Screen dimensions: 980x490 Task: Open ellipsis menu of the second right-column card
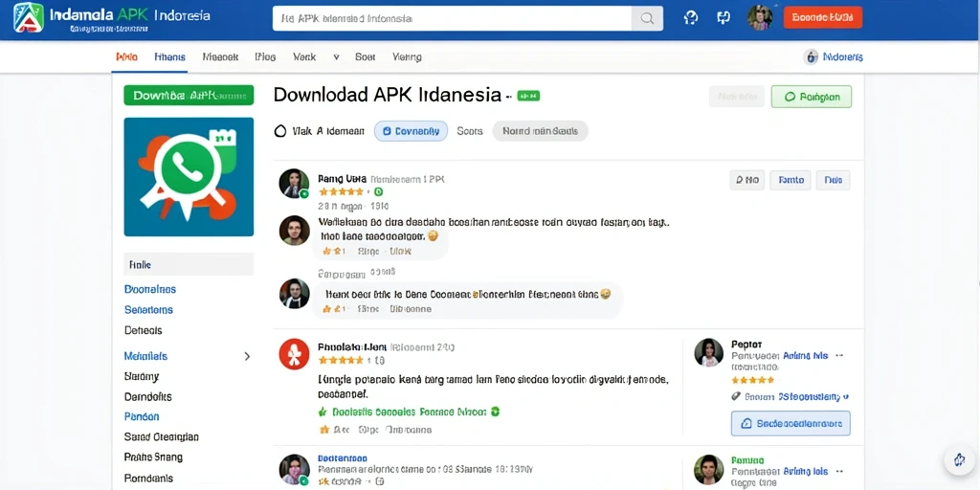coord(838,471)
